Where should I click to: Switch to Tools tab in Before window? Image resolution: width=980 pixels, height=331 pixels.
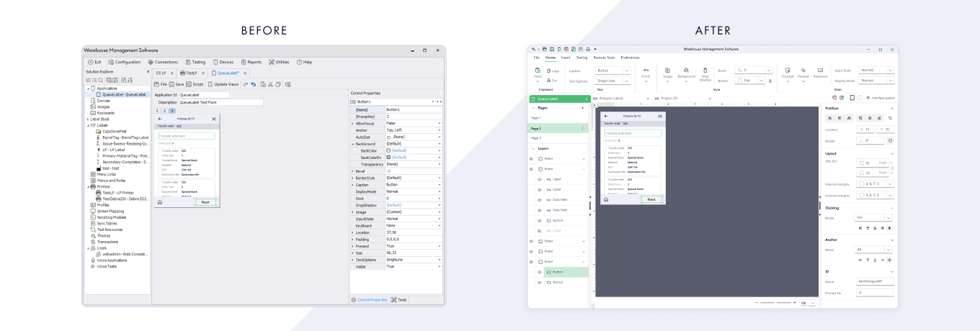point(398,299)
